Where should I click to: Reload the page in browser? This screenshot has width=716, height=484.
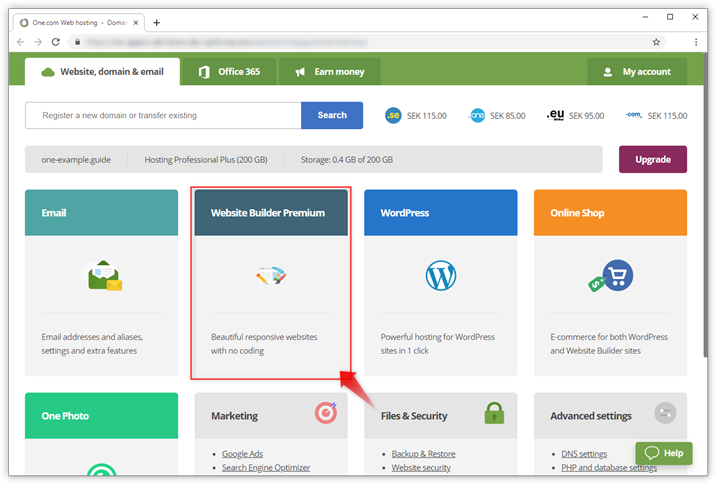(x=56, y=42)
